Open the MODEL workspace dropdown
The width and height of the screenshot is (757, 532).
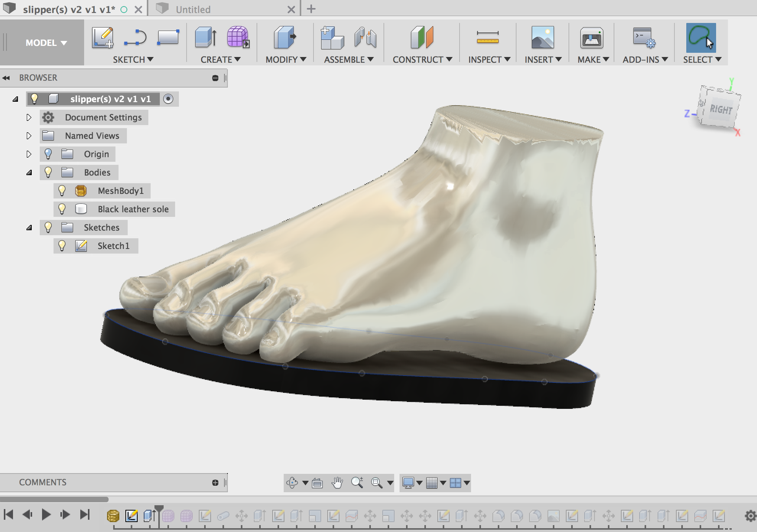click(x=46, y=43)
